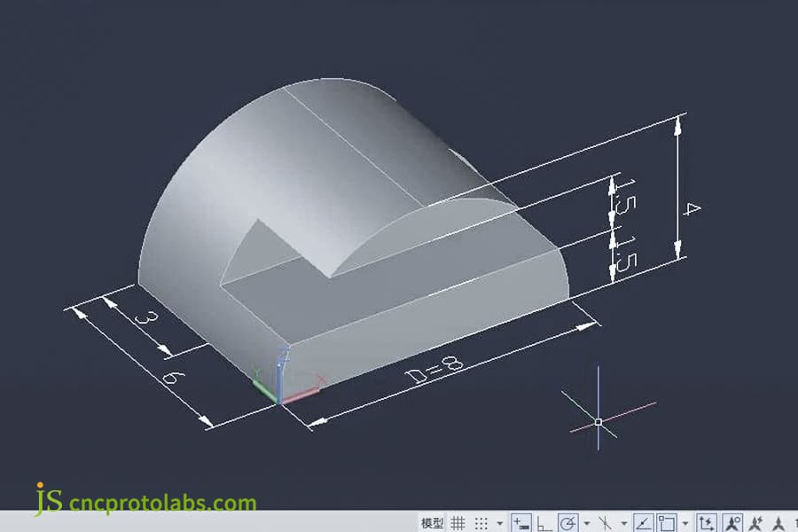Open the polar tracking angle dropdown

(x=586, y=519)
